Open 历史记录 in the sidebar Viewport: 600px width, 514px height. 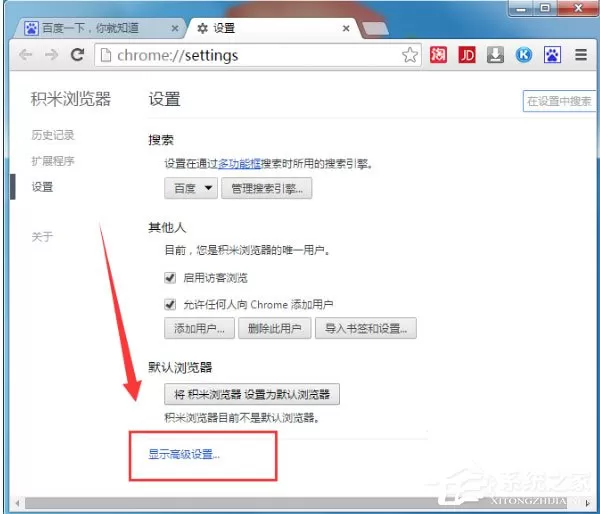click(x=53, y=135)
